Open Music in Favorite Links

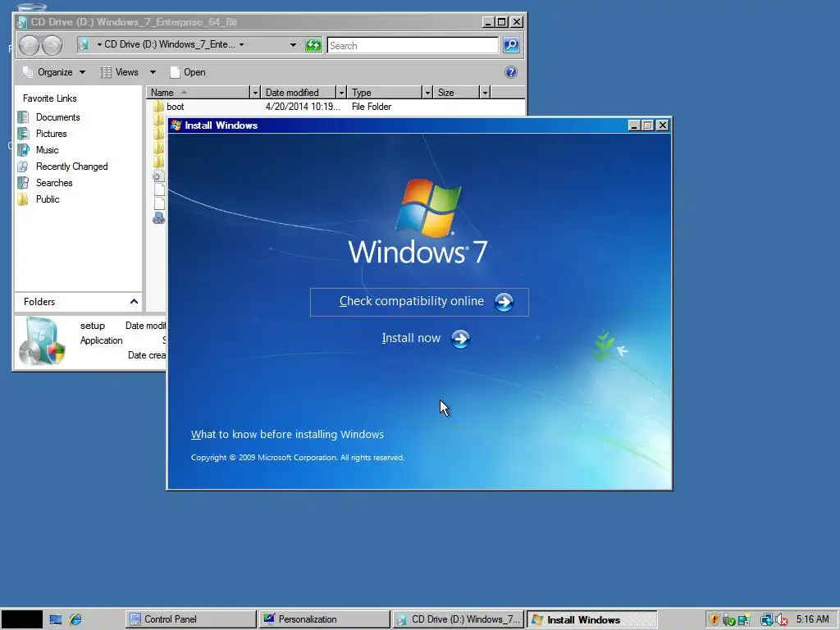pyautogui.click(x=47, y=150)
